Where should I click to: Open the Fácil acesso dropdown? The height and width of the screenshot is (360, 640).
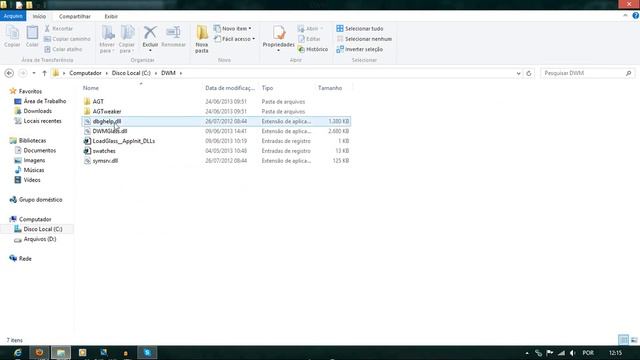click(235, 39)
